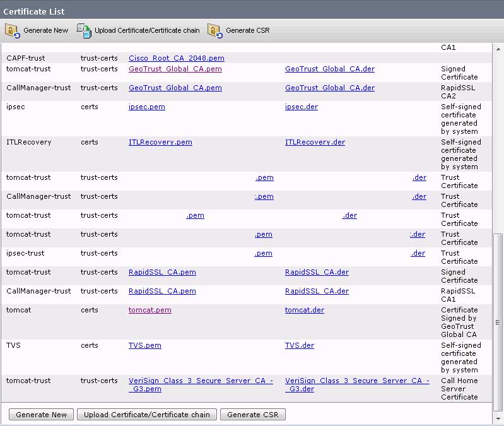This screenshot has width=504, height=426.
Task: Open the ipsec.pem link
Action: point(147,107)
